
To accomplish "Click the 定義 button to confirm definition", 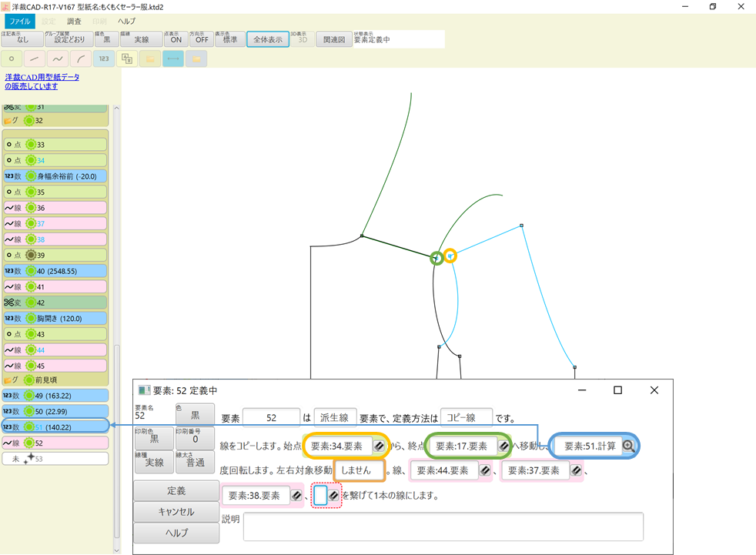I will pyautogui.click(x=176, y=490).
